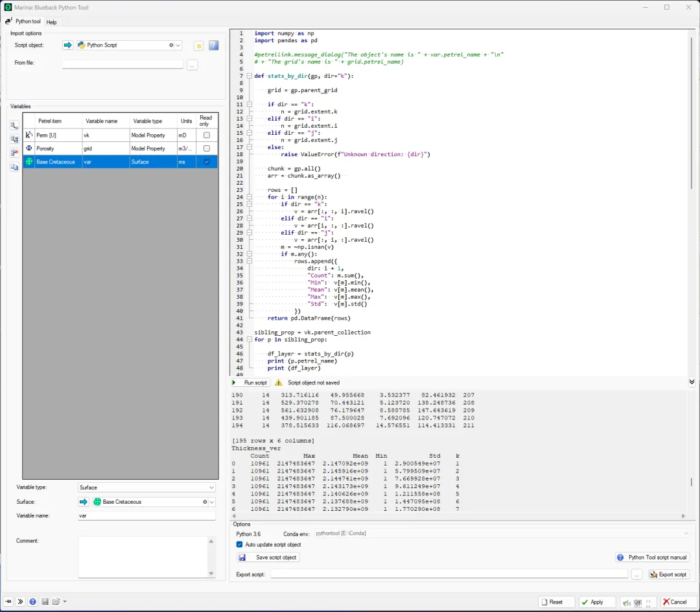Click the Comment text area

tap(143, 557)
